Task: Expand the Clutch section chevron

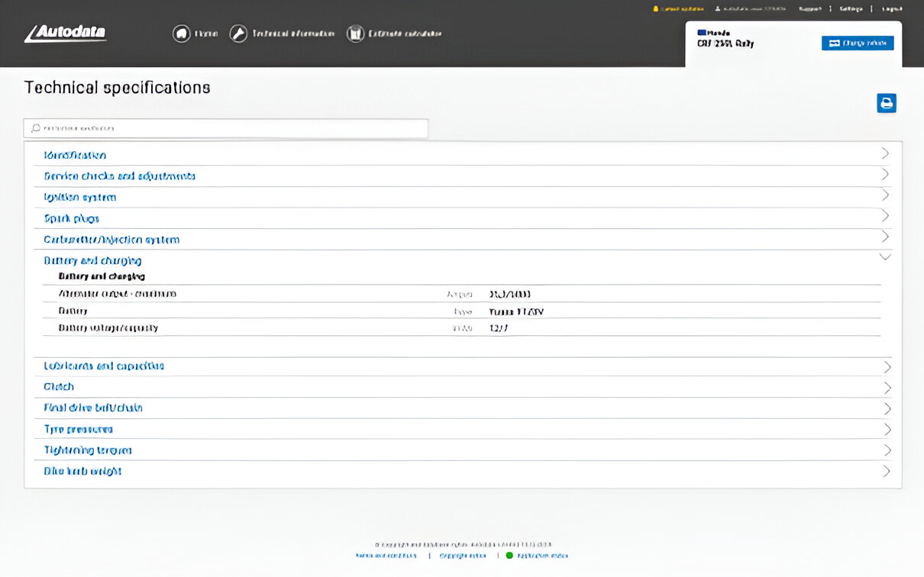Action: pyautogui.click(x=886, y=387)
